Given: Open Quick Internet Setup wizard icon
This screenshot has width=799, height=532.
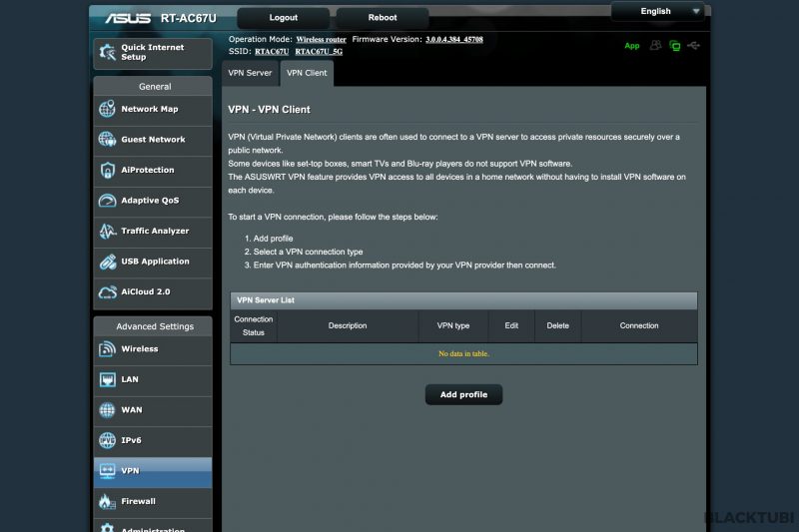Looking at the screenshot, I should click(x=108, y=52).
